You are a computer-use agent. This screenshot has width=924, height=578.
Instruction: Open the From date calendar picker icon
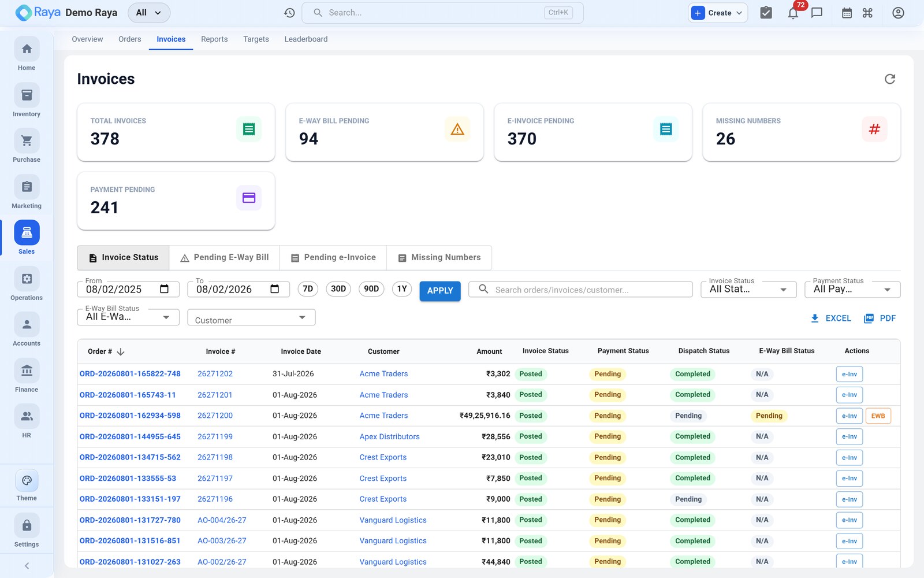point(164,289)
